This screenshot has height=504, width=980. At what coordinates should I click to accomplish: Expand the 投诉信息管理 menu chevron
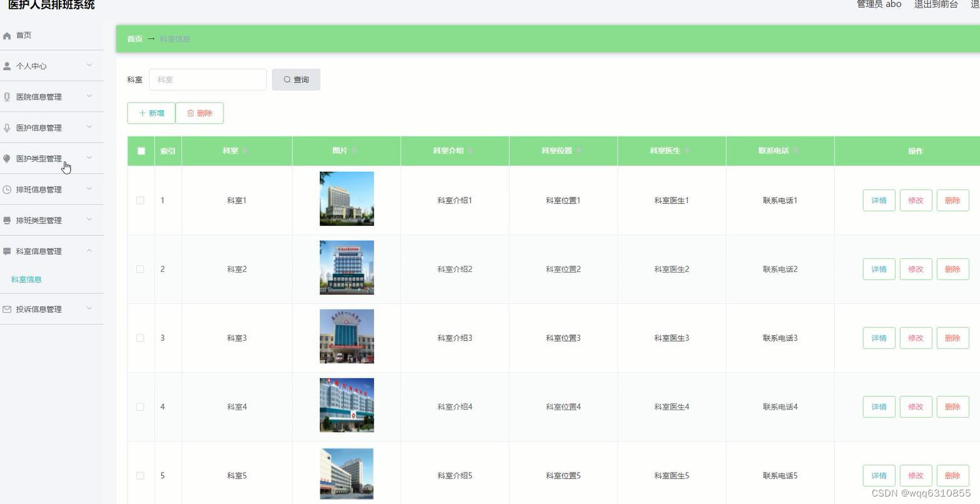89,308
